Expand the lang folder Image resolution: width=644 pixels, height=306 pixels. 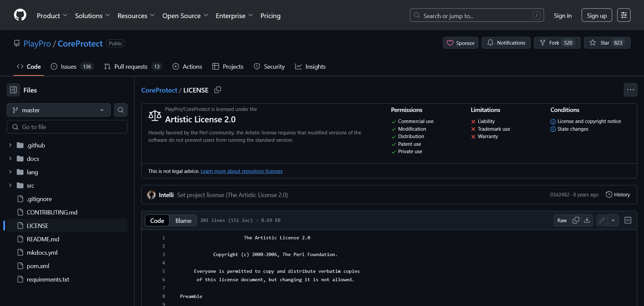coord(10,172)
